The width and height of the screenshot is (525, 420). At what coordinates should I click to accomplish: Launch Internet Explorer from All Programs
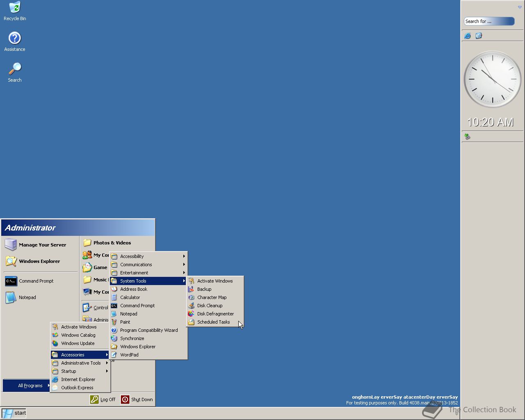[x=80, y=379]
